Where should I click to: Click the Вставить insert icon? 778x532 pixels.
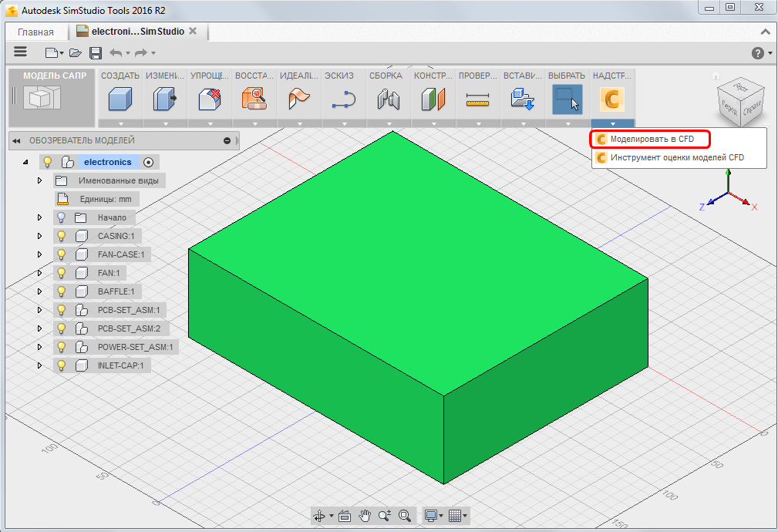coord(523,98)
